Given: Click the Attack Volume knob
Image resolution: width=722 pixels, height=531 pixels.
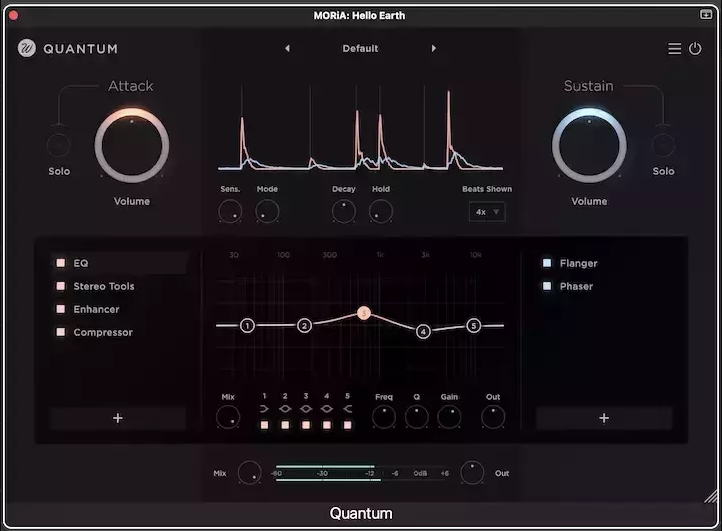Looking at the screenshot, I should (x=132, y=146).
